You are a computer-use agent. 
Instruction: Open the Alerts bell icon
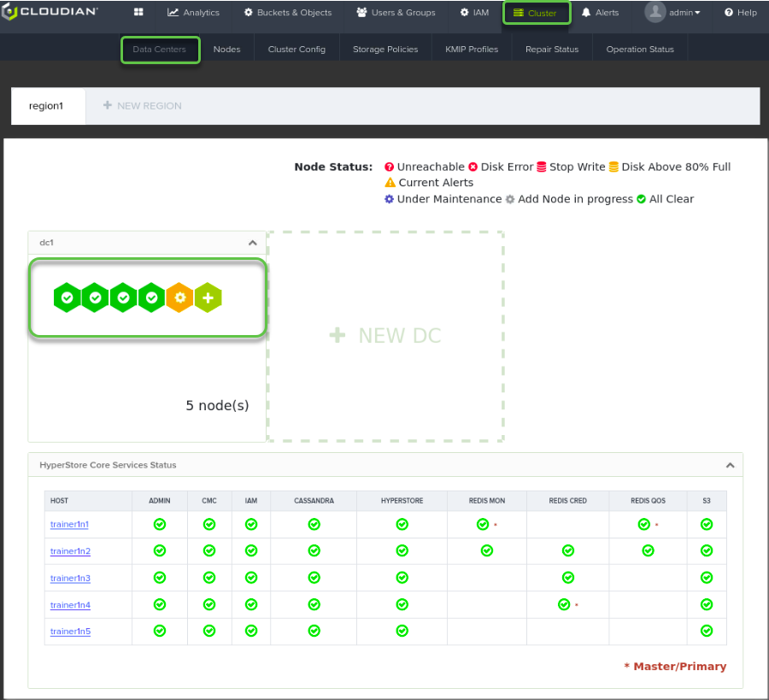pos(586,12)
